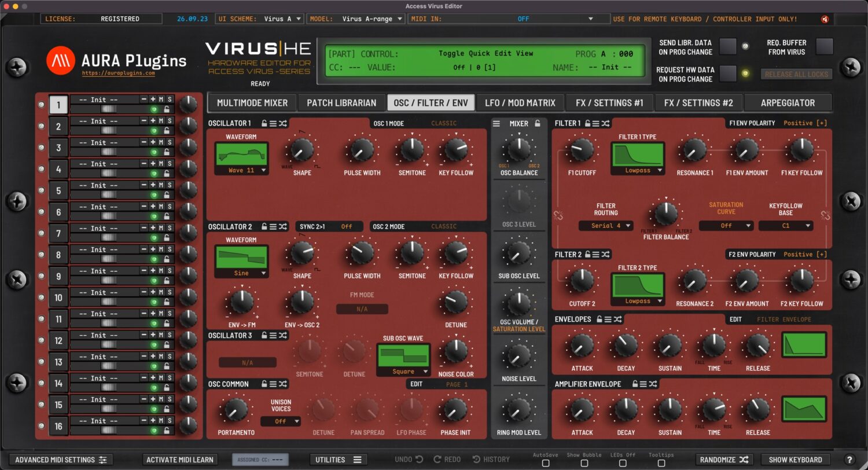Viewport: 868px width, 470px height.
Task: Open the Utilities menu button
Action: point(339,460)
